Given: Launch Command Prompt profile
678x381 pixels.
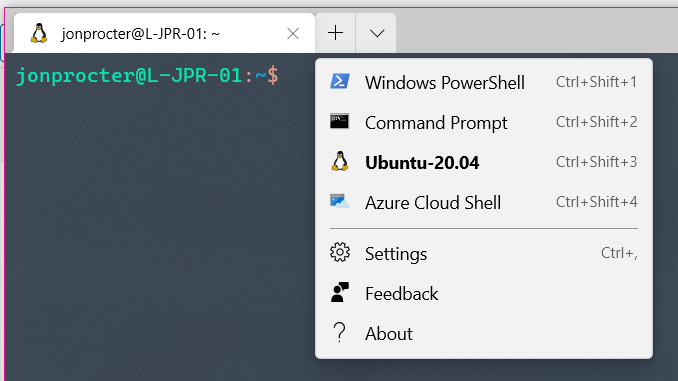Looking at the screenshot, I should (x=484, y=122).
